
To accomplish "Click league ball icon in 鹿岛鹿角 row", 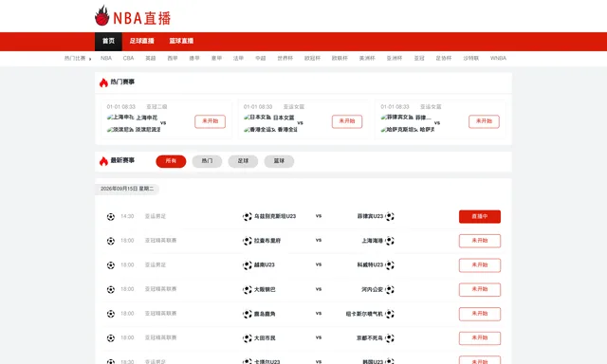I will (111, 314).
